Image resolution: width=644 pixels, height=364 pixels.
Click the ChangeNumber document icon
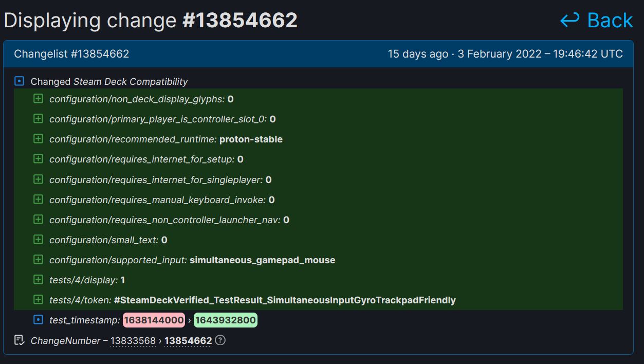click(20, 340)
